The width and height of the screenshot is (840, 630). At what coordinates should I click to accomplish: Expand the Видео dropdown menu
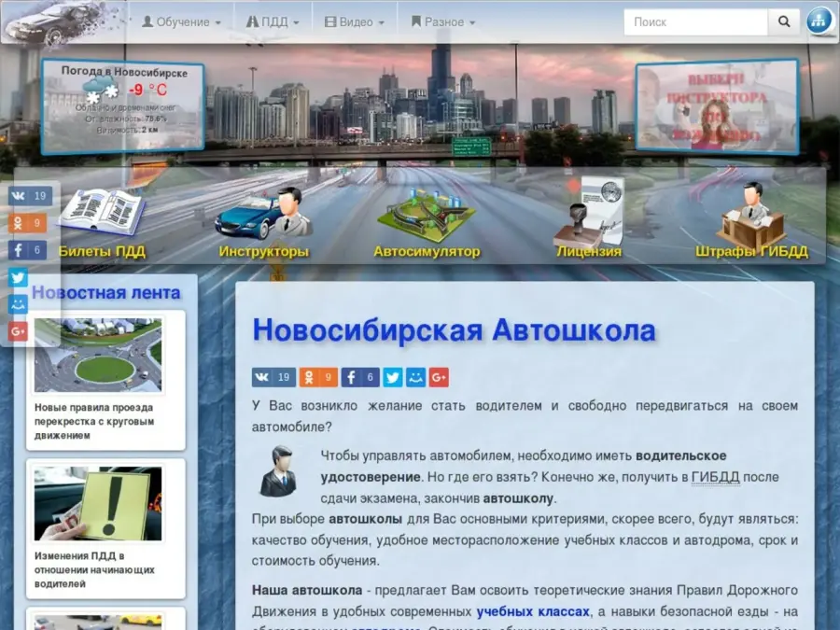point(355,22)
